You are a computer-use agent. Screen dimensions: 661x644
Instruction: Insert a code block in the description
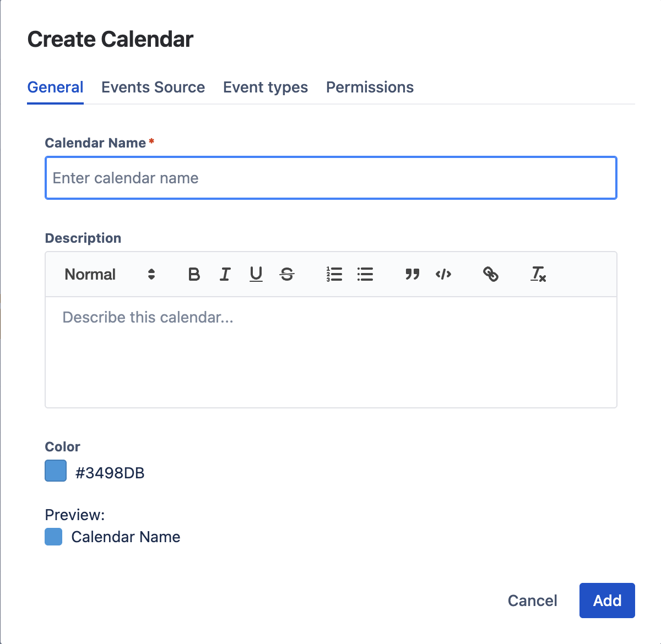coord(443,274)
